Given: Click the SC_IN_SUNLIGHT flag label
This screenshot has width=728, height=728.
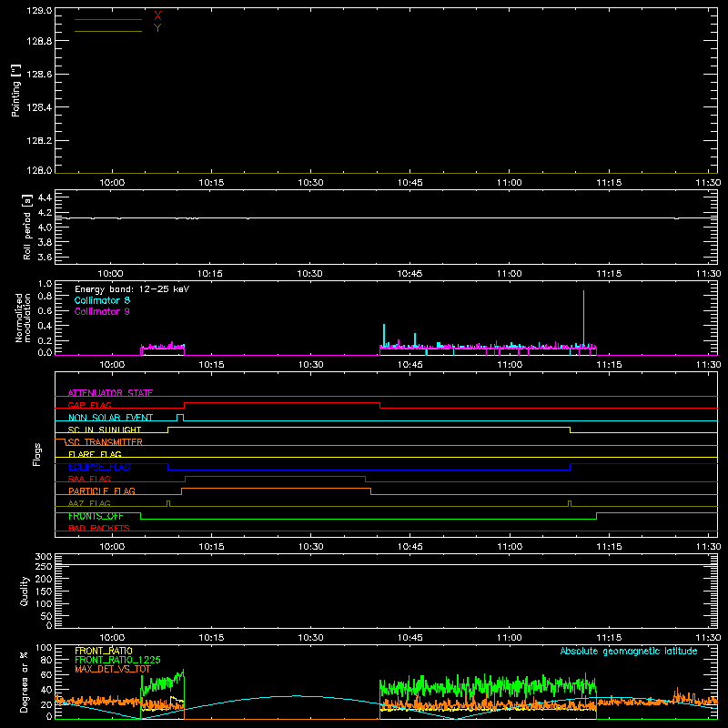Looking at the screenshot, I should point(105,430).
